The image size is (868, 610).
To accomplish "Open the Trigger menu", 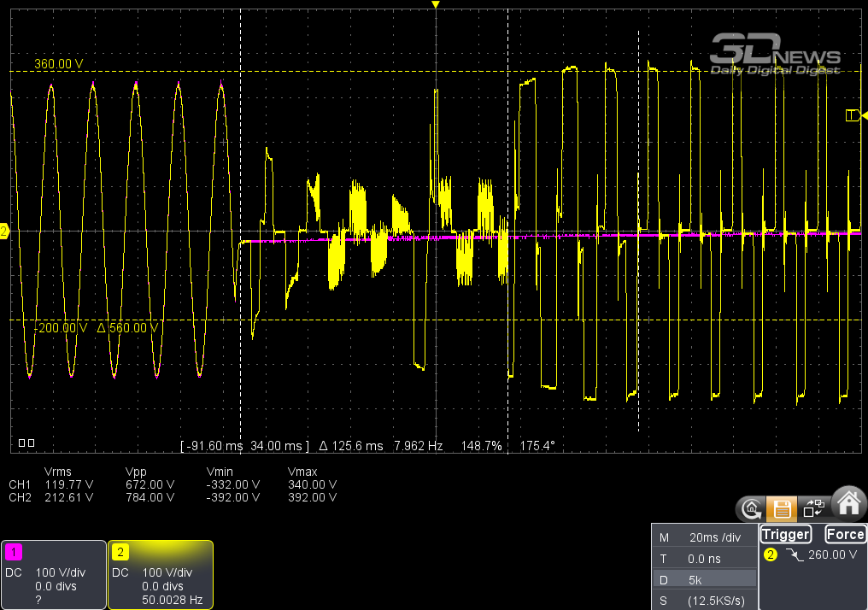I will click(785, 535).
